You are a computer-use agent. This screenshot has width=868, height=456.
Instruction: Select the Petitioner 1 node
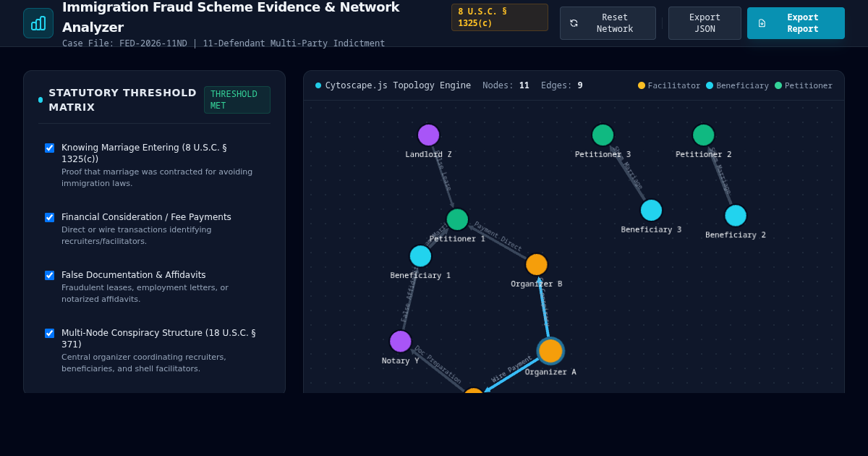(457, 219)
